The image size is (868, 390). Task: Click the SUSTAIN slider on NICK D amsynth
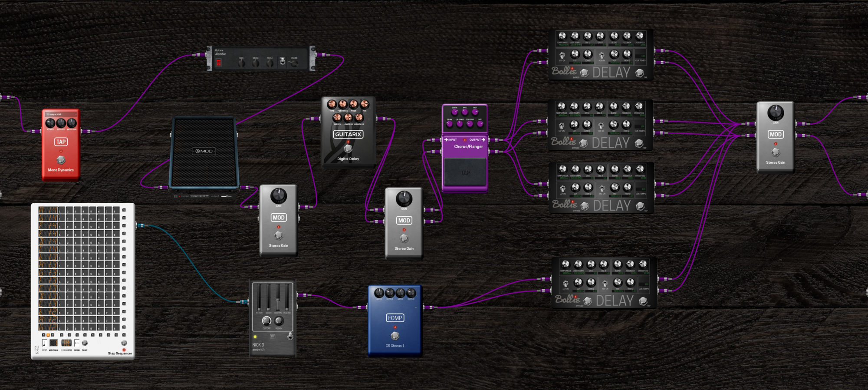(x=278, y=297)
